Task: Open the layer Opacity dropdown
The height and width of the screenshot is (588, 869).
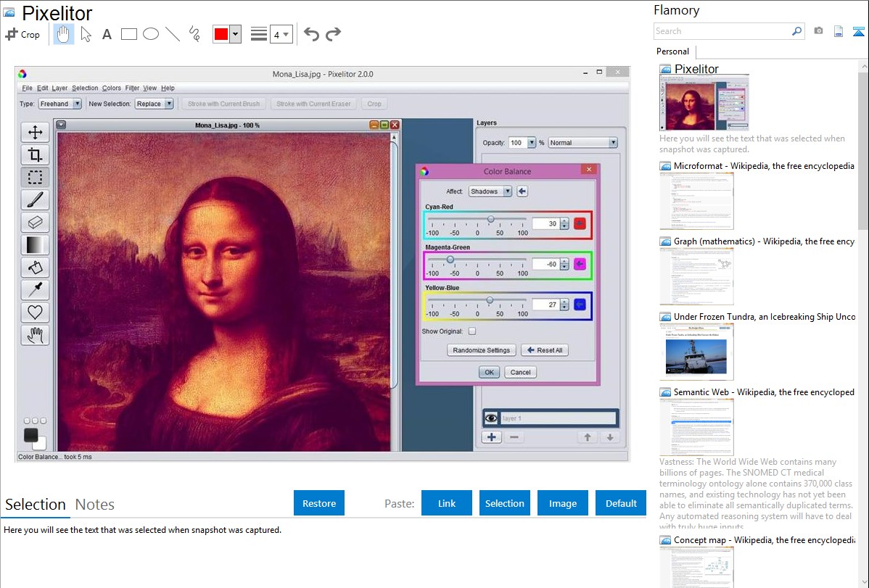Action: (x=532, y=142)
